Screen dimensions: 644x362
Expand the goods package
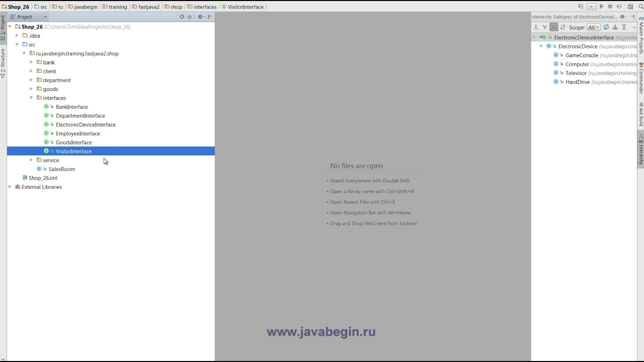(x=31, y=89)
